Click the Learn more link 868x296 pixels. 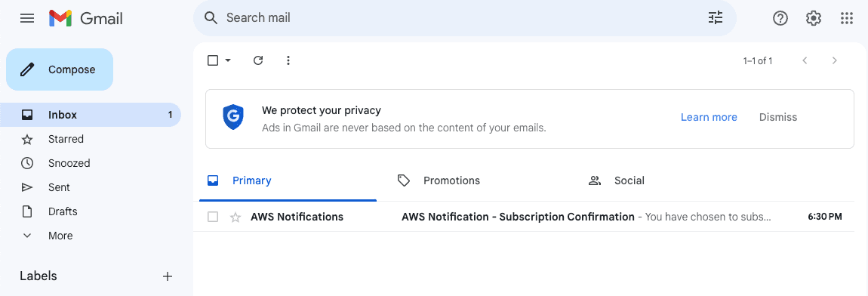709,118
